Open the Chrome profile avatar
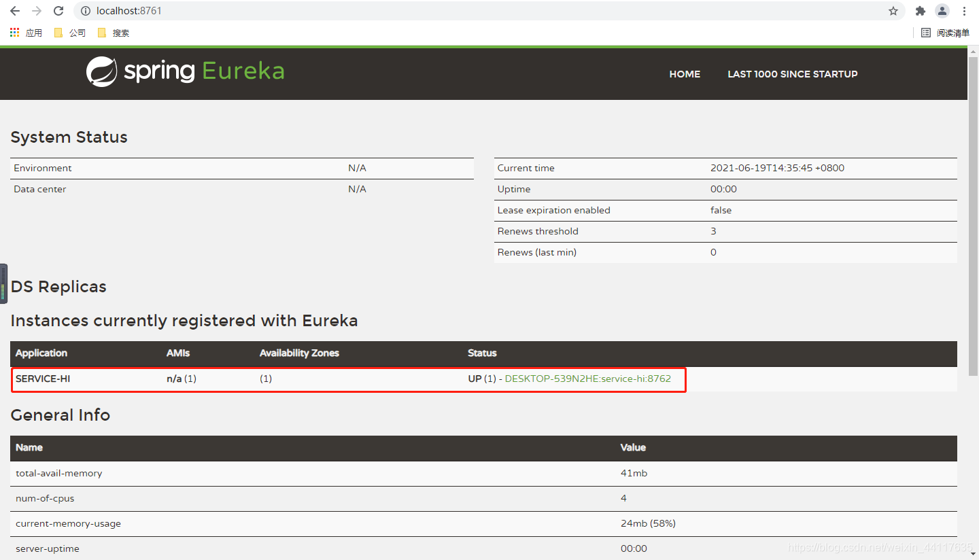979x560 pixels. pyautogui.click(x=942, y=11)
